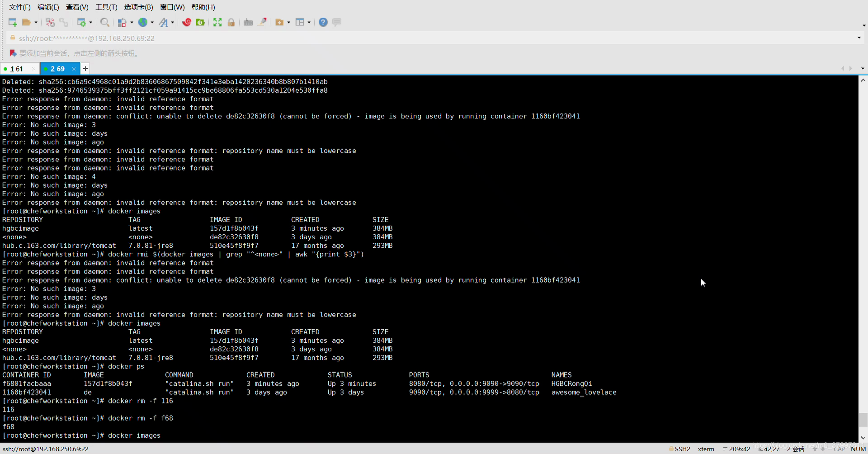The width and height of the screenshot is (868, 454).
Task: Close the active 2 69 tab
Action: 74,69
